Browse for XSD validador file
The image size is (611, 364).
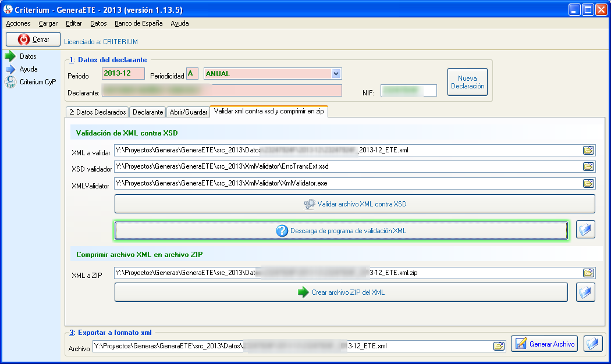[588, 167]
